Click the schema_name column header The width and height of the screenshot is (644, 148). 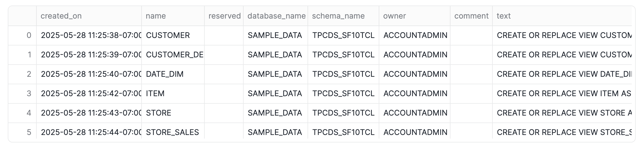coord(343,16)
